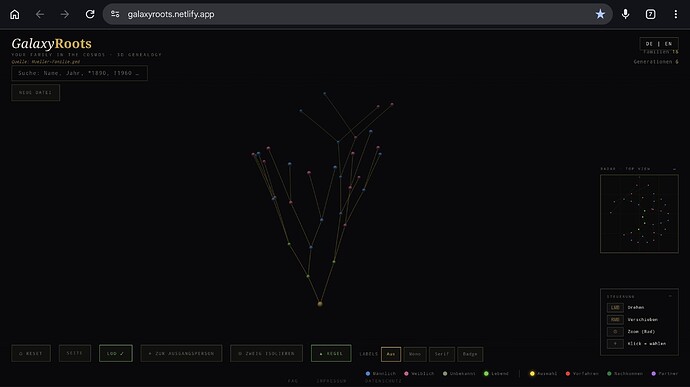
Task: Select the golden root node of the tree
Action: pyautogui.click(x=320, y=304)
